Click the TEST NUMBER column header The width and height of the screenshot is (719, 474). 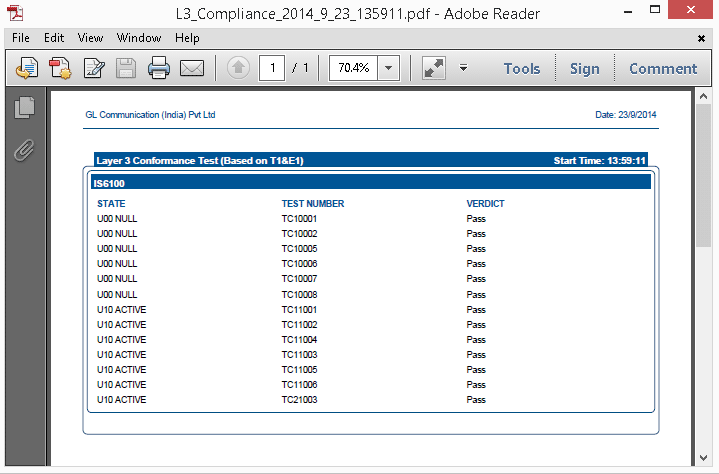click(313, 204)
